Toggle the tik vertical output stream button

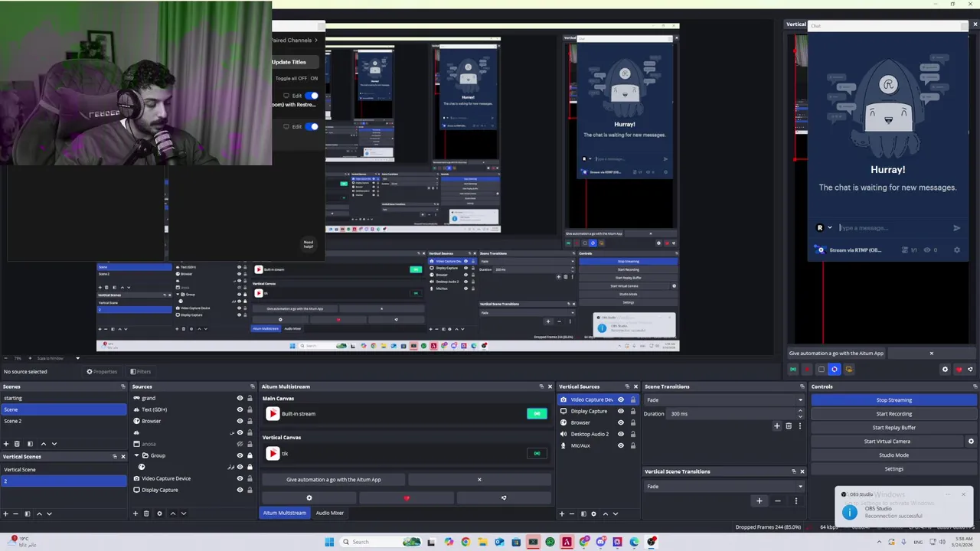(x=537, y=454)
